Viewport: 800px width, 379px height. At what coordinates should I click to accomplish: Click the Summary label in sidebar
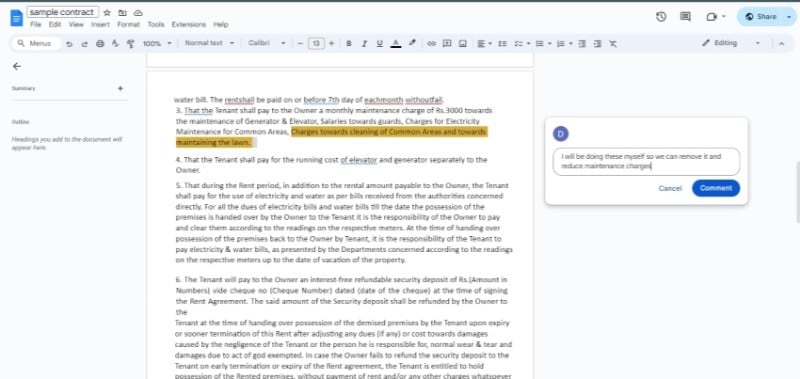pyautogui.click(x=24, y=88)
